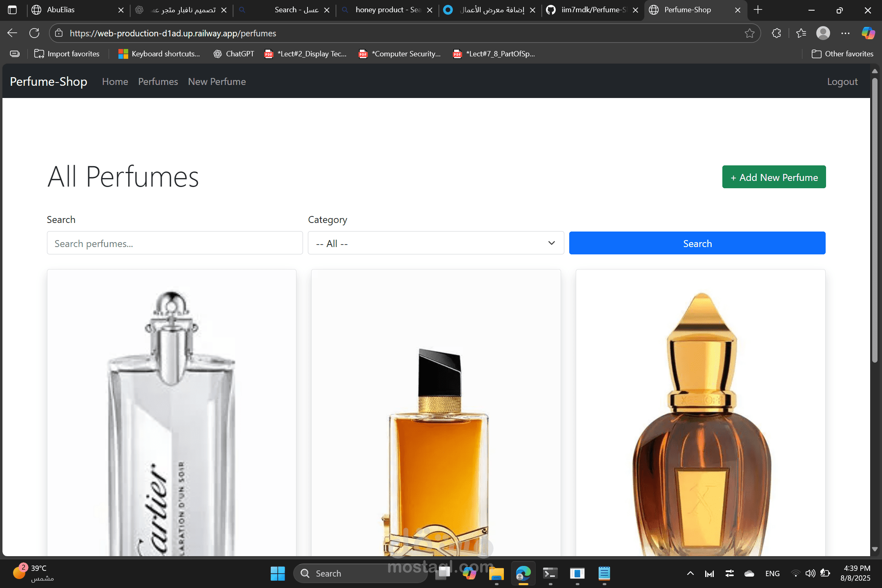Close the AbuElias tab
This screenshot has width=882, height=588.
pyautogui.click(x=121, y=10)
